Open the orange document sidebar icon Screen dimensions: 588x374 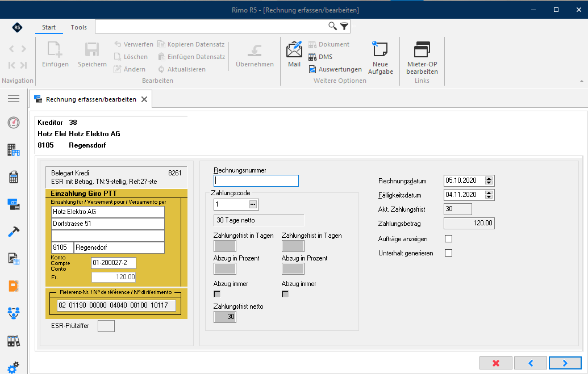tap(14, 286)
